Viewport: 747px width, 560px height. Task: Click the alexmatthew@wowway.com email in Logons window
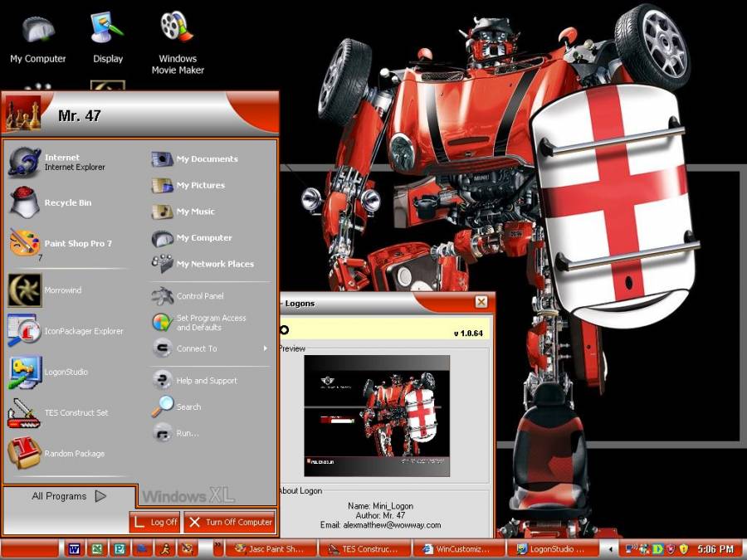[x=392, y=525]
